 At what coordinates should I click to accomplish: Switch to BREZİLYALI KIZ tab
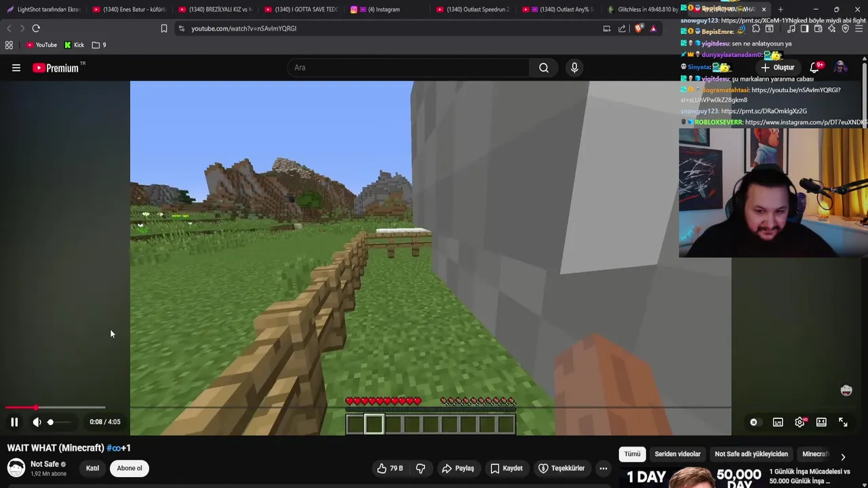pyautogui.click(x=216, y=9)
